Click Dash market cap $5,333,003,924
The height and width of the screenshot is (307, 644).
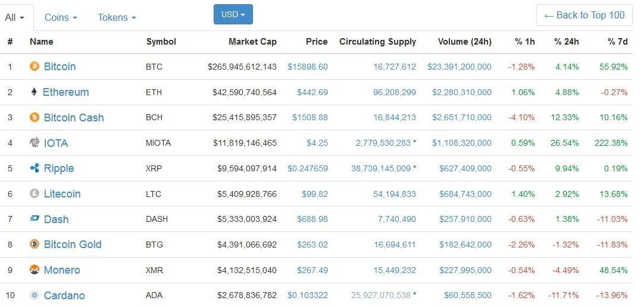[x=247, y=219]
